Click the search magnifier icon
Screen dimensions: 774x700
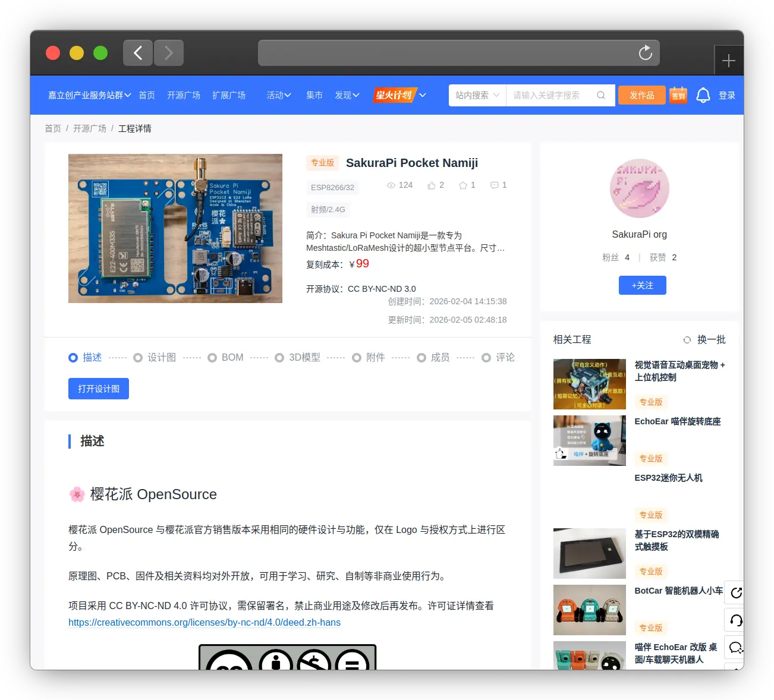pyautogui.click(x=600, y=95)
